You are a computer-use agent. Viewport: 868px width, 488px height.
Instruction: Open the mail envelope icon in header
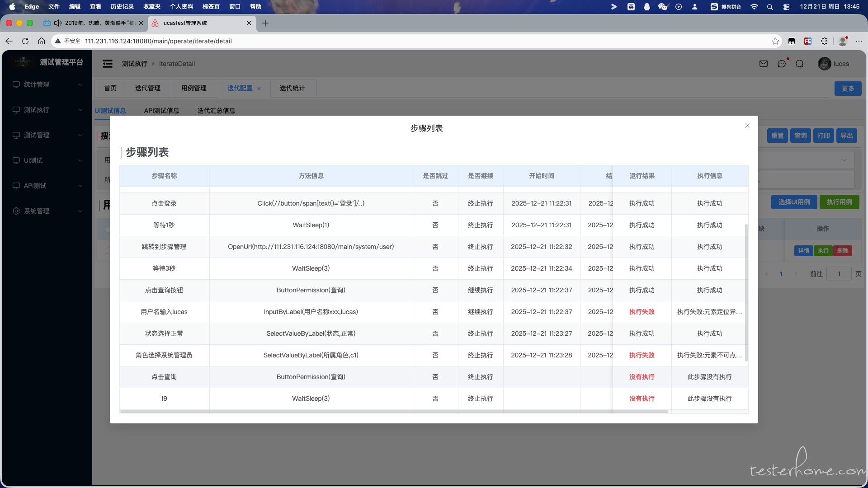pos(764,64)
